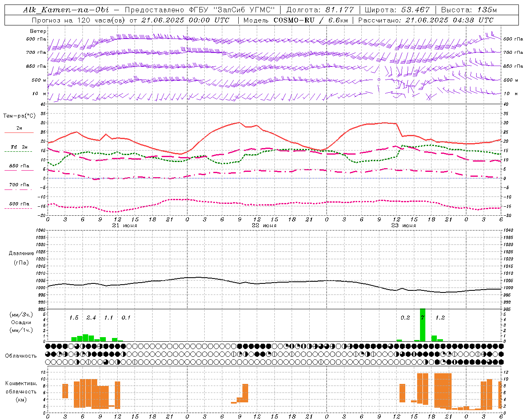Image resolution: width=525 pixels, height=420 pixels.
Task: Select the 10 м wind level label on the left
Action: [39, 94]
